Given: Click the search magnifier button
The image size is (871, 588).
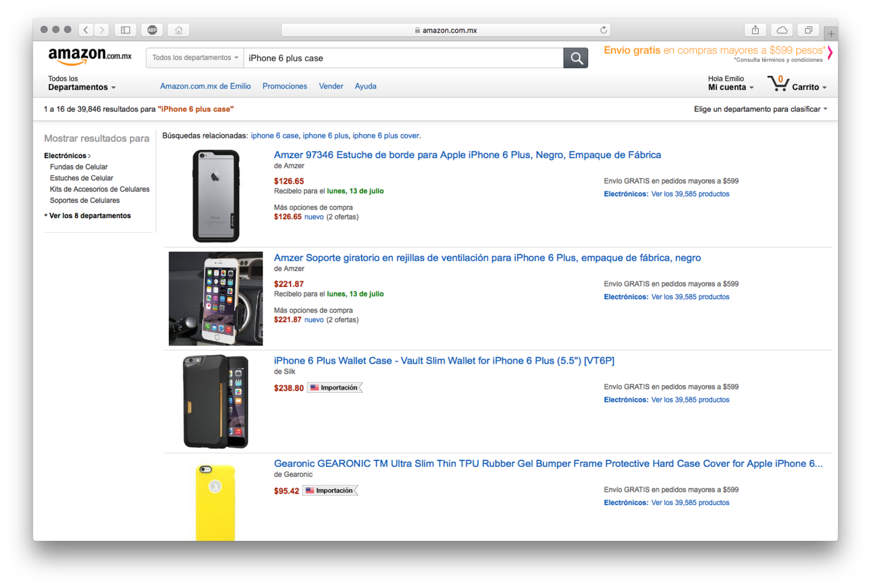Looking at the screenshot, I should [x=575, y=57].
